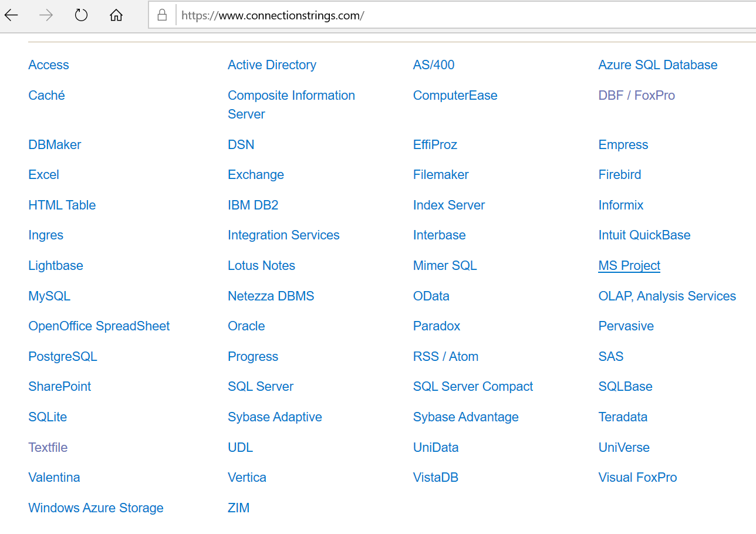756x534 pixels.
Task: Open the Azure SQL Database link
Action: [658, 65]
